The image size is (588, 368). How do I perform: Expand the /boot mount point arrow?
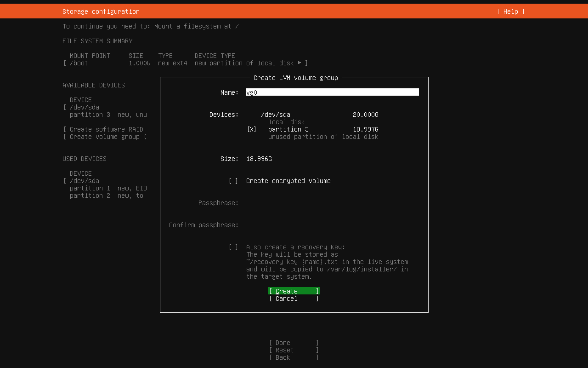click(x=300, y=63)
